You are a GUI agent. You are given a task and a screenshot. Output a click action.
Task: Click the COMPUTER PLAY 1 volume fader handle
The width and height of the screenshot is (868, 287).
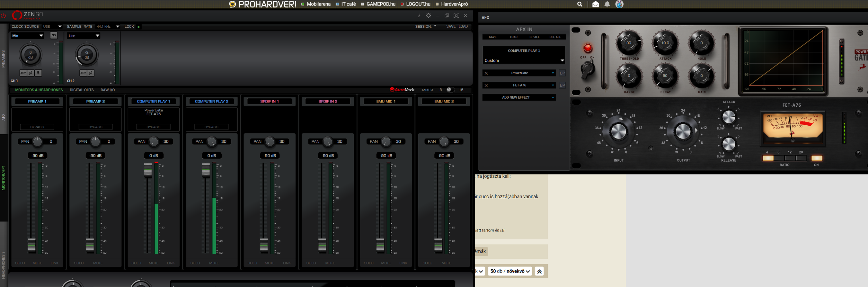[x=148, y=170]
